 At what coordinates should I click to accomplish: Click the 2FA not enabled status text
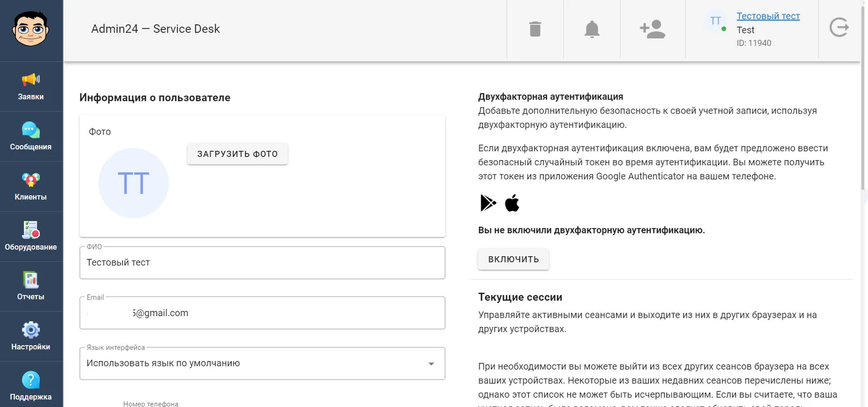point(592,230)
